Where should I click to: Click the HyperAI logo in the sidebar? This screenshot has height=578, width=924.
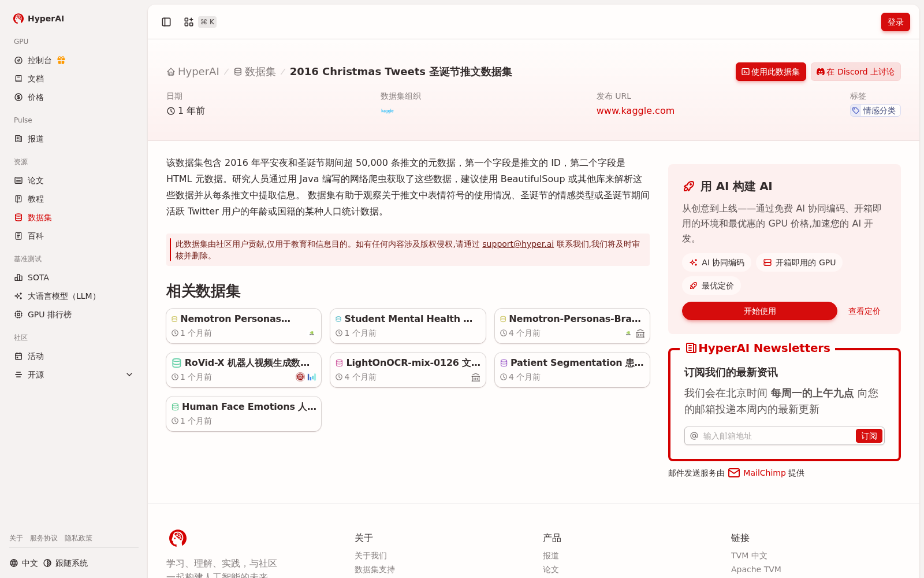(x=39, y=18)
